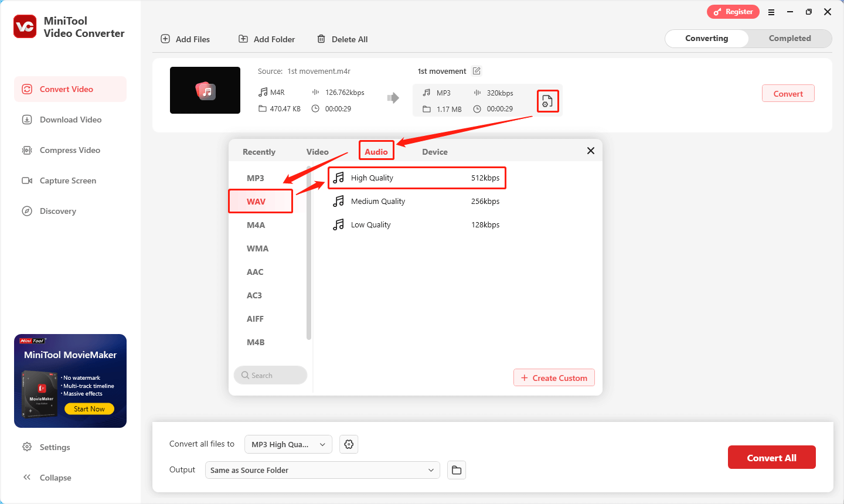Select the Audio format tab
The width and height of the screenshot is (844, 504).
(376, 151)
